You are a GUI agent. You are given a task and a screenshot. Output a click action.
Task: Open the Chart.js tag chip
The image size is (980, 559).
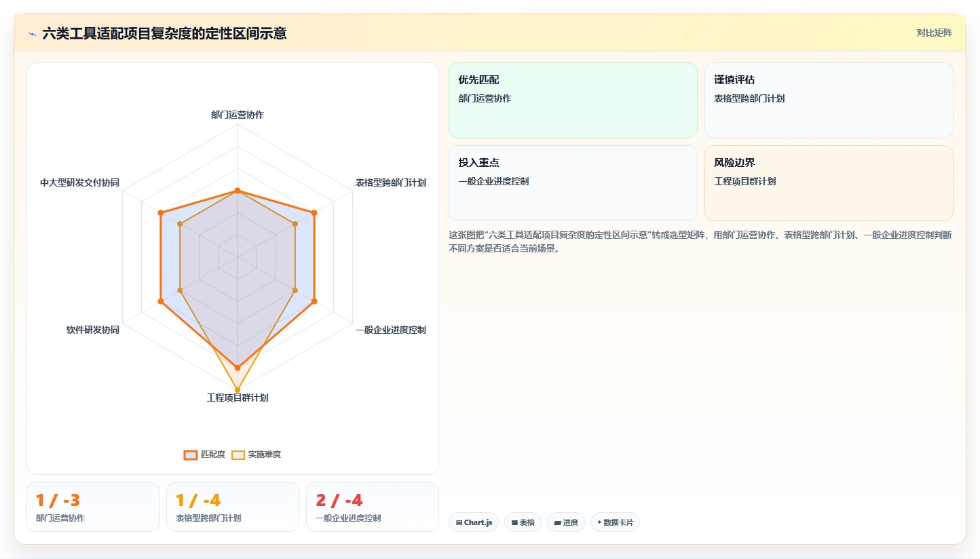click(x=474, y=522)
